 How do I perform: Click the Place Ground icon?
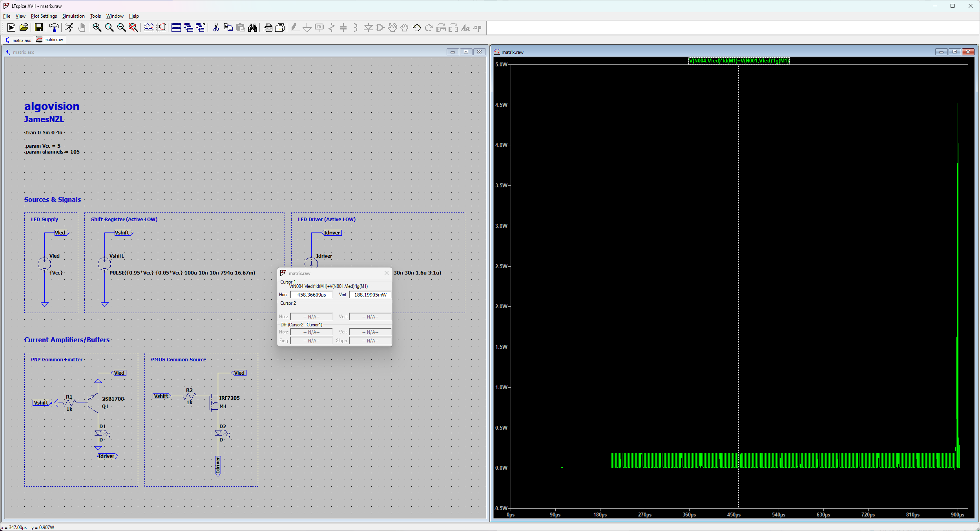coord(307,27)
